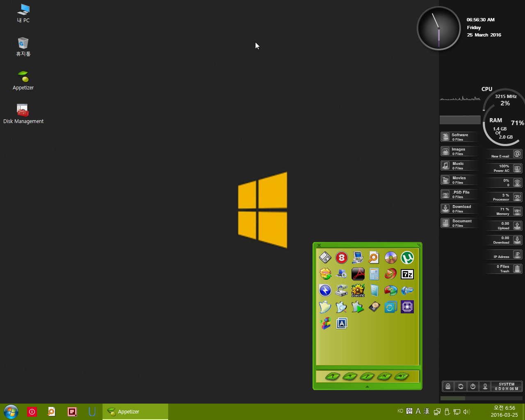
Task: Open the Windows Start button
Action: [x=11, y=412]
